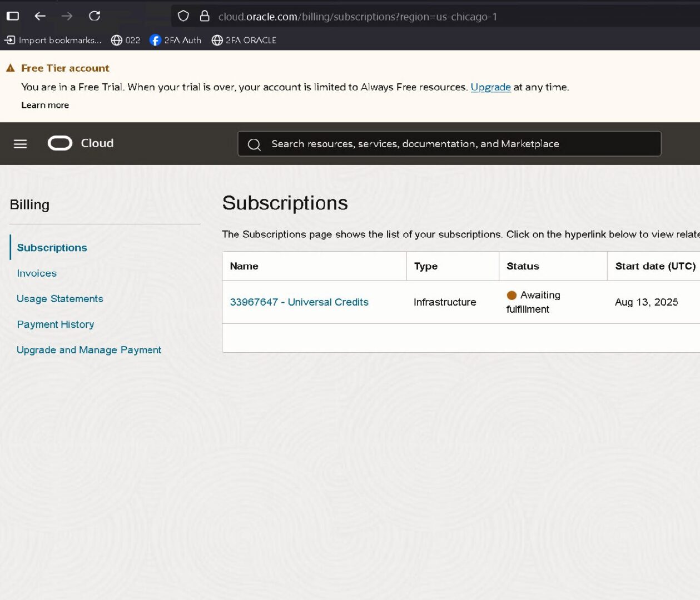Open the 2FA Auth Facebook bookmark
700x600 pixels.
(175, 40)
